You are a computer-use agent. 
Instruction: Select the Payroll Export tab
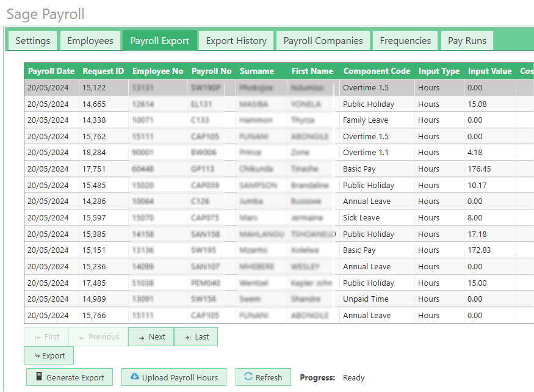(x=159, y=40)
